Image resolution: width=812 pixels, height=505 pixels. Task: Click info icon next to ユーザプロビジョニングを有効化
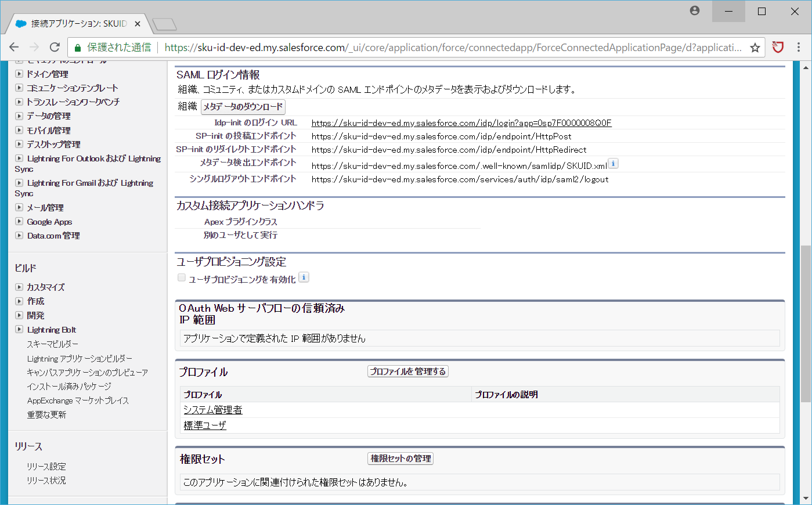click(304, 277)
